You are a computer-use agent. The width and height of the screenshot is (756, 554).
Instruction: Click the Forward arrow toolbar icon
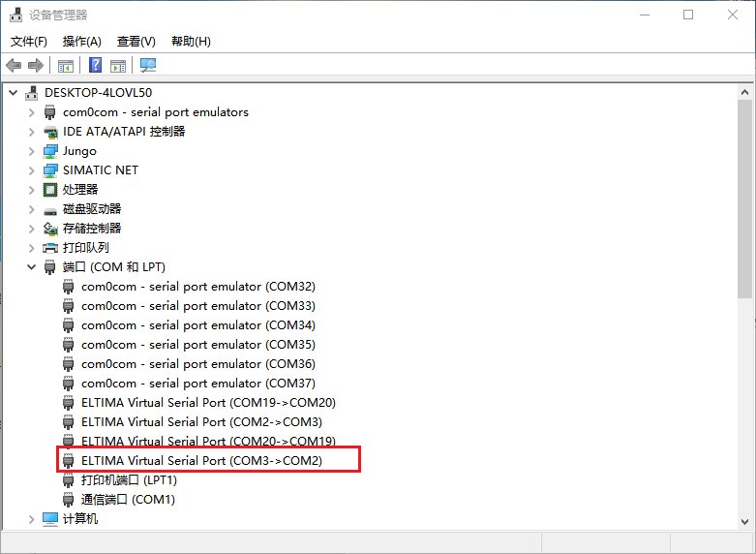[36, 66]
